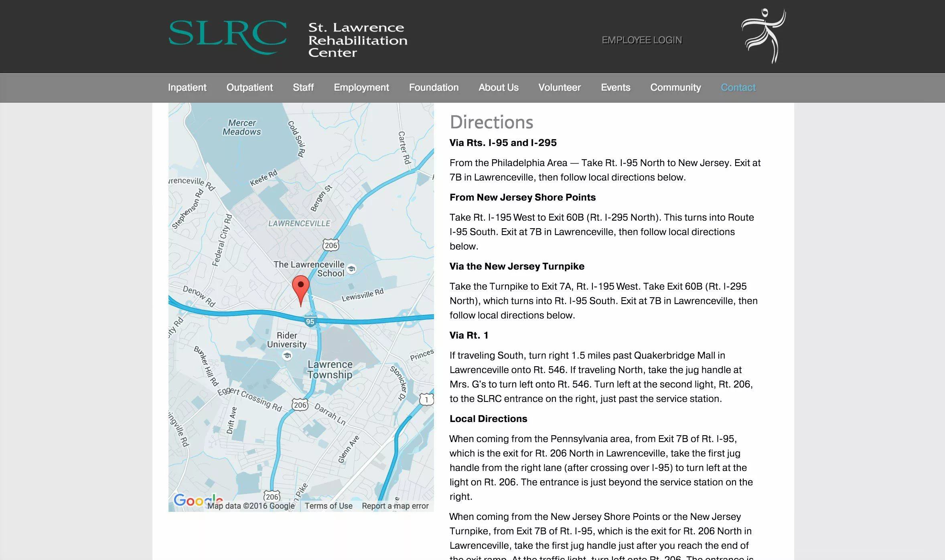The image size is (945, 560).
Task: Open the map Terms of Use link
Action: (x=329, y=506)
